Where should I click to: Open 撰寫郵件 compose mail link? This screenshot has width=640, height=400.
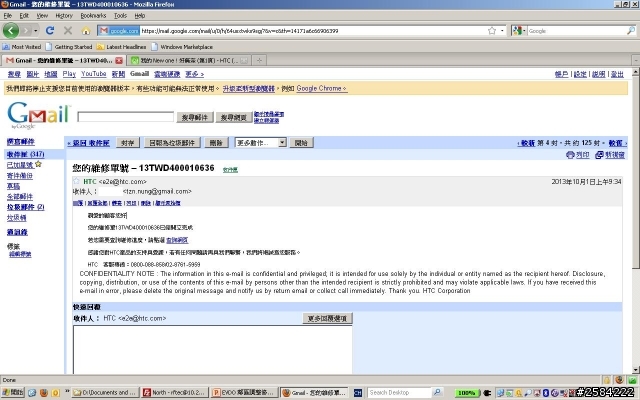tap(20, 142)
